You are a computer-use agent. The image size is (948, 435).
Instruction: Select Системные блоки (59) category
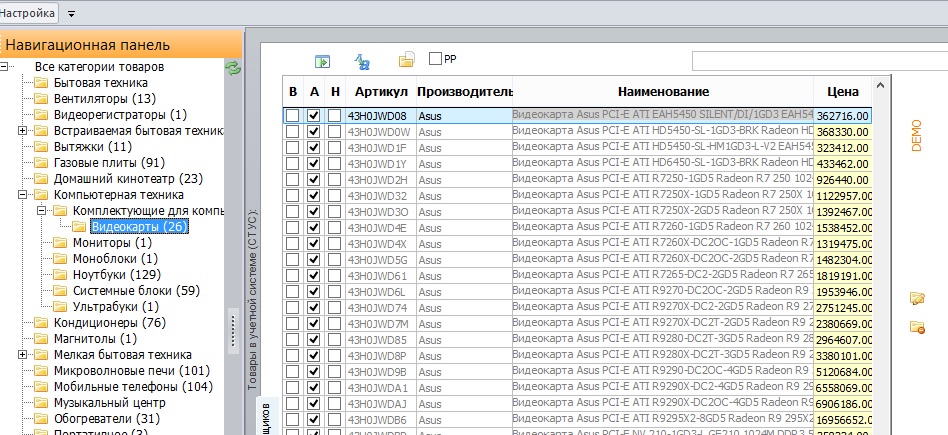click(x=136, y=290)
